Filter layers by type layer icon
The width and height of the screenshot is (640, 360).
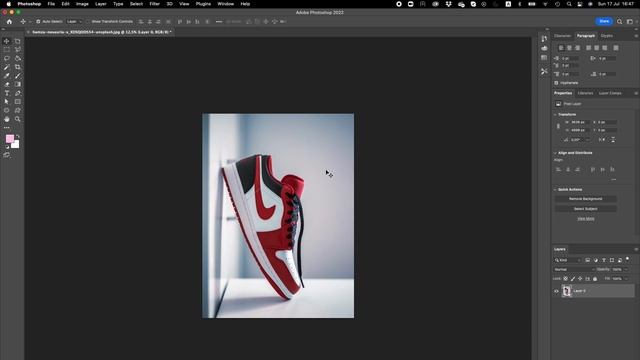(x=604, y=260)
